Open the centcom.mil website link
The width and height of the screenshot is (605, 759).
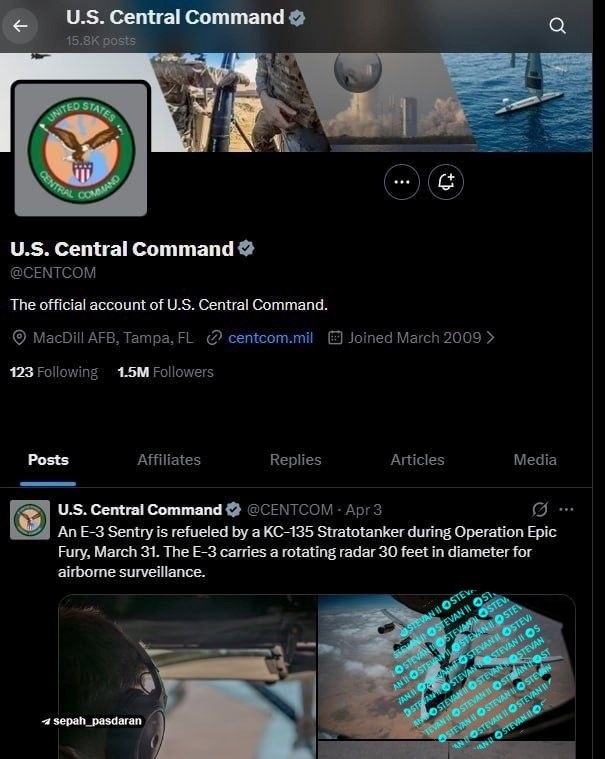coord(270,337)
